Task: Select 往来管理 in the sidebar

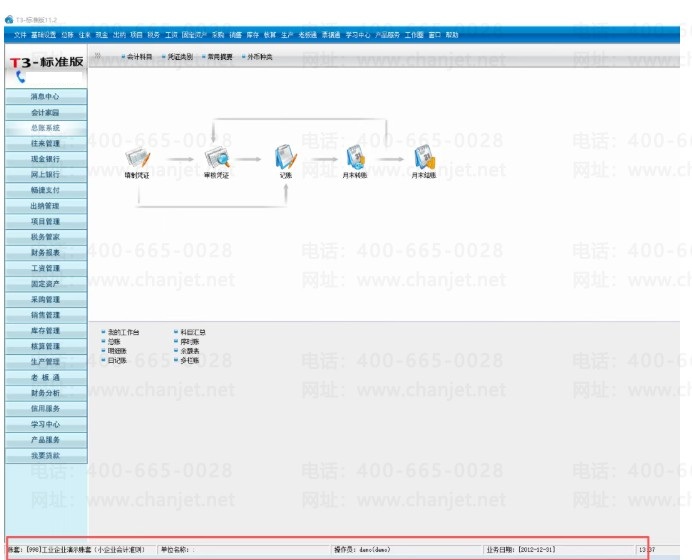Action: 46,143
